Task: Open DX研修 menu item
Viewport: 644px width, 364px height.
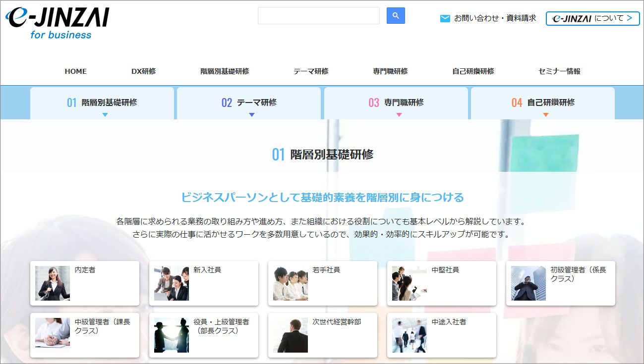Action: pyautogui.click(x=143, y=71)
